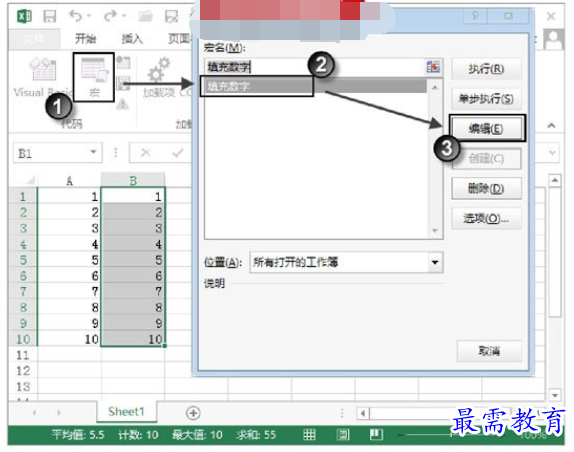Open the 开始 (Home) ribbon tab
Image resolution: width=574 pixels, height=452 pixels.
pos(85,38)
